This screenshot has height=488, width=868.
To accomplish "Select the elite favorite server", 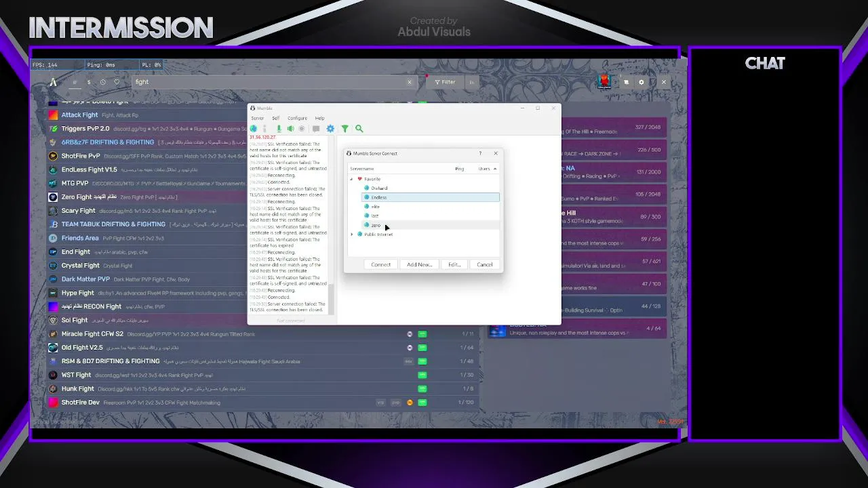I will pyautogui.click(x=430, y=207).
